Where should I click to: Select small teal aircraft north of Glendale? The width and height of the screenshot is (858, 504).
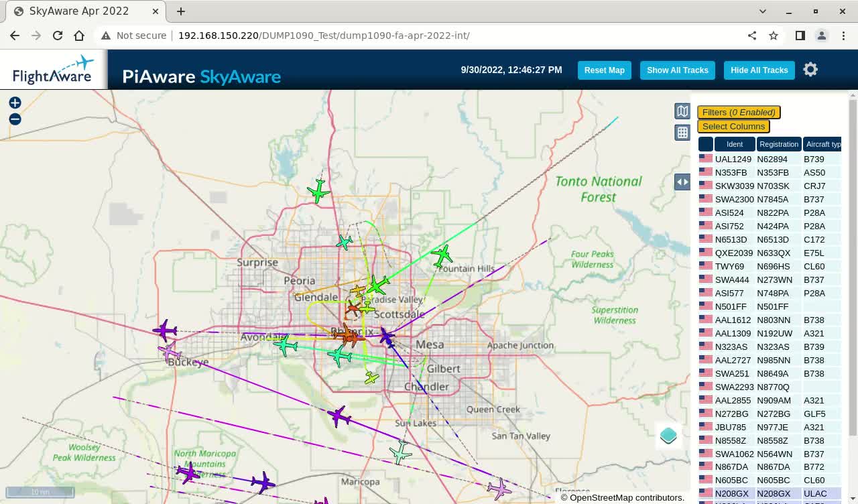click(x=345, y=242)
